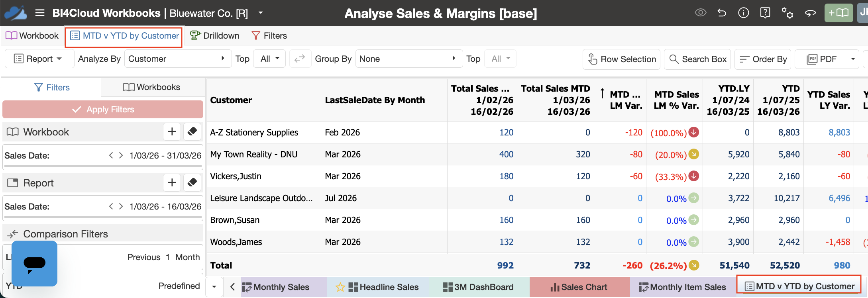Toggle the eye visibility icon in header
Viewport: 868px width, 298px height.
coord(700,13)
